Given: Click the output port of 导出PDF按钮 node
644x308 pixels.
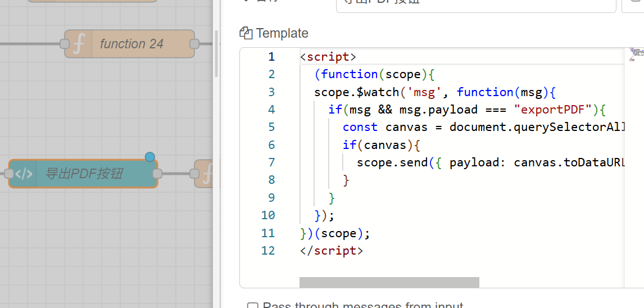Looking at the screenshot, I should [x=157, y=174].
